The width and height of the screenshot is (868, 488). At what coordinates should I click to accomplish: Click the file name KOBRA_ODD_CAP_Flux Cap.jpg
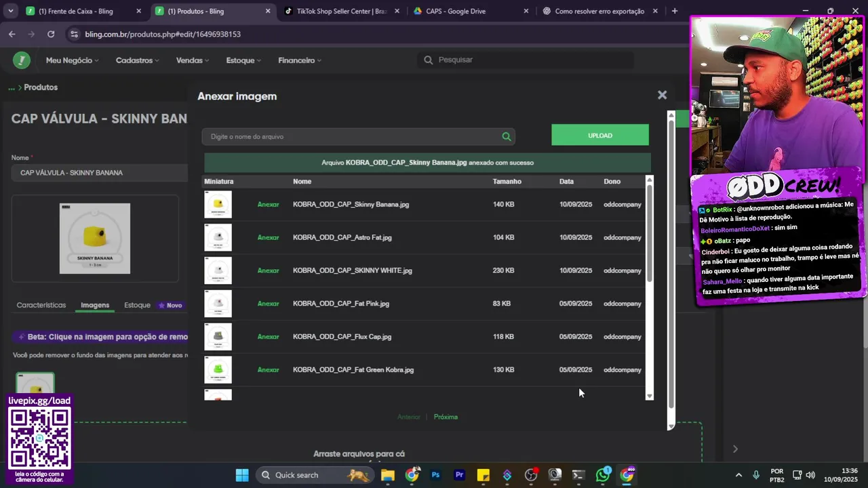(342, 337)
